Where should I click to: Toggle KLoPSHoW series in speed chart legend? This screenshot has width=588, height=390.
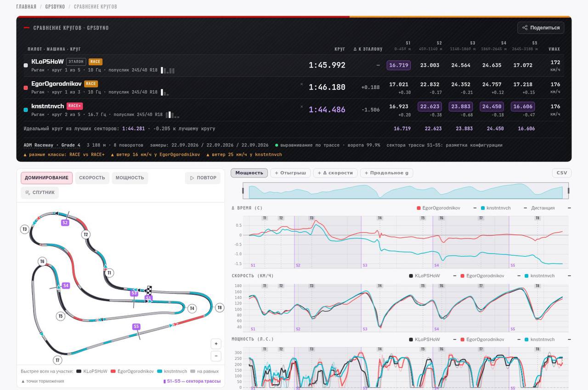click(x=424, y=276)
